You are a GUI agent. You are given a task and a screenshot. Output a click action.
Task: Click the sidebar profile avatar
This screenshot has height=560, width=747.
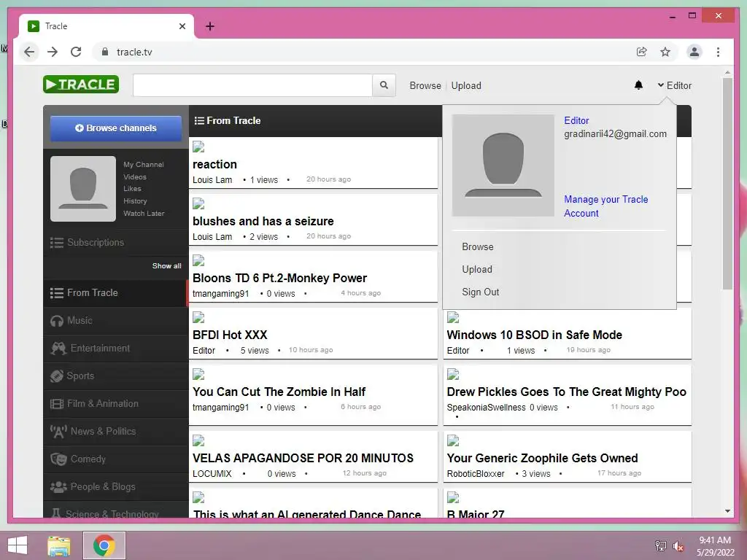point(83,189)
